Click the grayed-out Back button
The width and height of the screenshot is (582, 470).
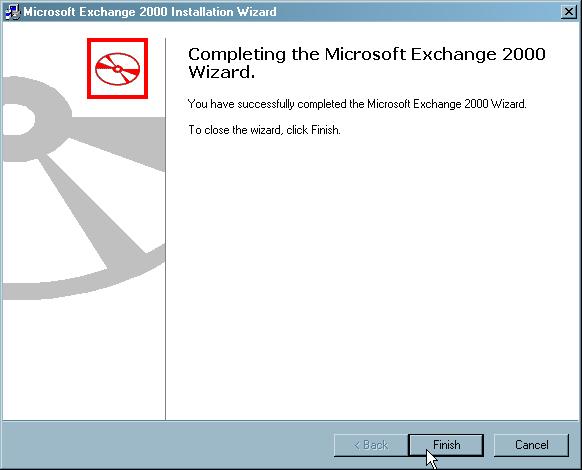point(371,445)
